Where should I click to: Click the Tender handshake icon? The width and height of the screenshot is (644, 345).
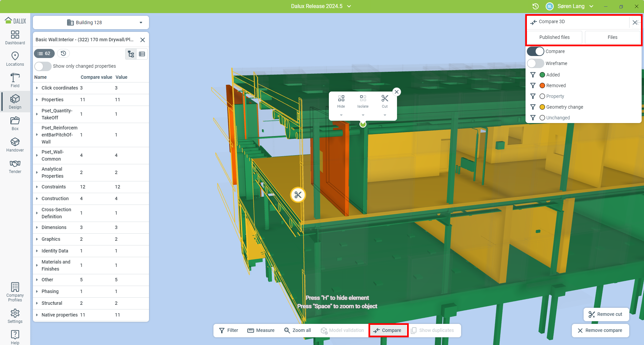pos(15,164)
